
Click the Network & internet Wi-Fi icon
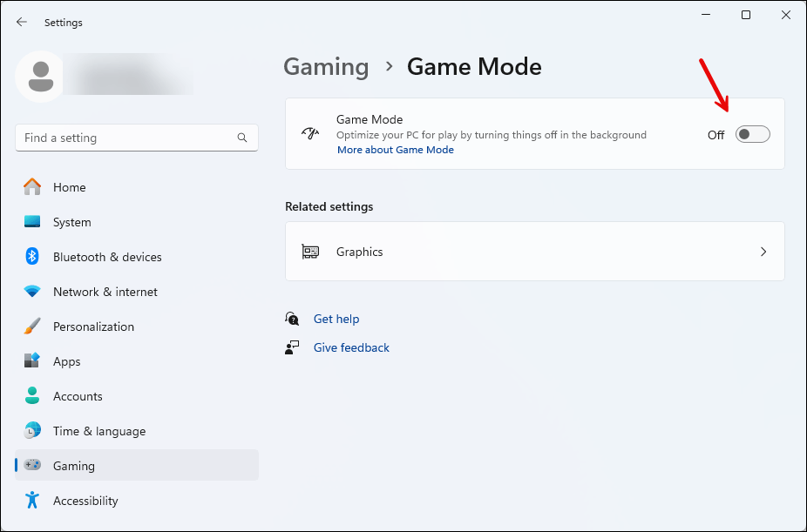point(32,292)
